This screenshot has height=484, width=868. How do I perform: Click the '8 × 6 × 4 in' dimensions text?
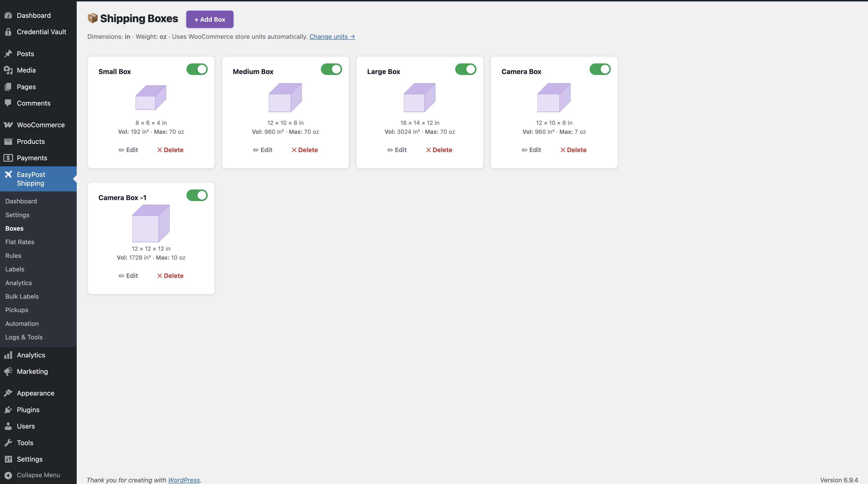[151, 123]
